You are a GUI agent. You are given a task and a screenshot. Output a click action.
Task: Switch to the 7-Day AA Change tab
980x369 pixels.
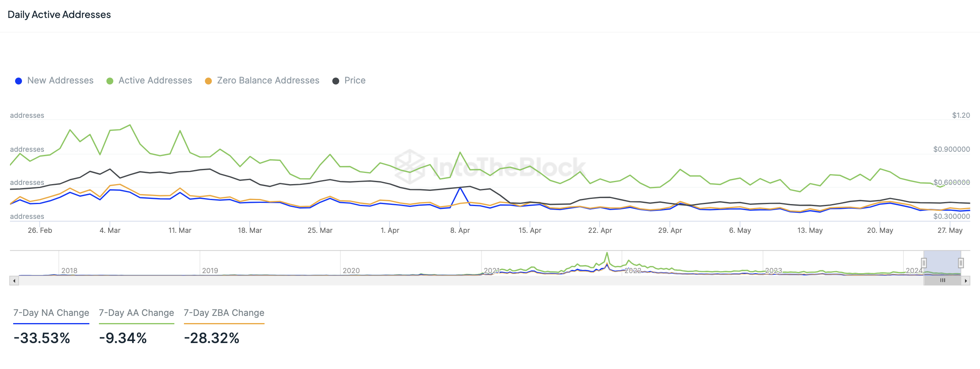[x=136, y=313]
